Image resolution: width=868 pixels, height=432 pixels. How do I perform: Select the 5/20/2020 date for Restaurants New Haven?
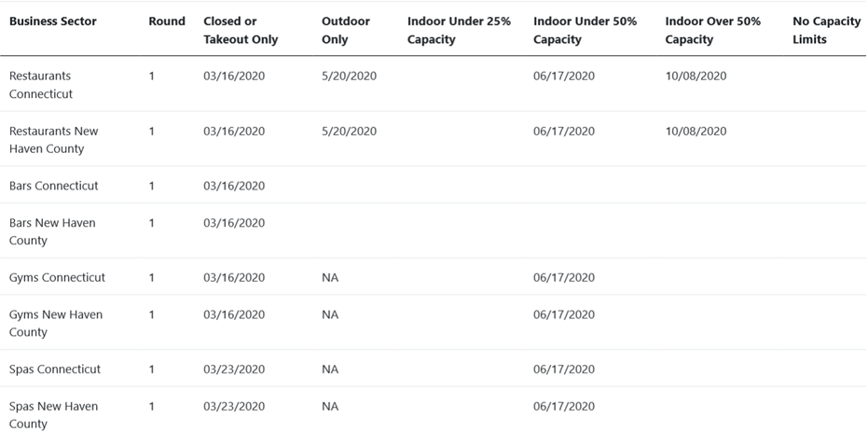[x=349, y=132]
